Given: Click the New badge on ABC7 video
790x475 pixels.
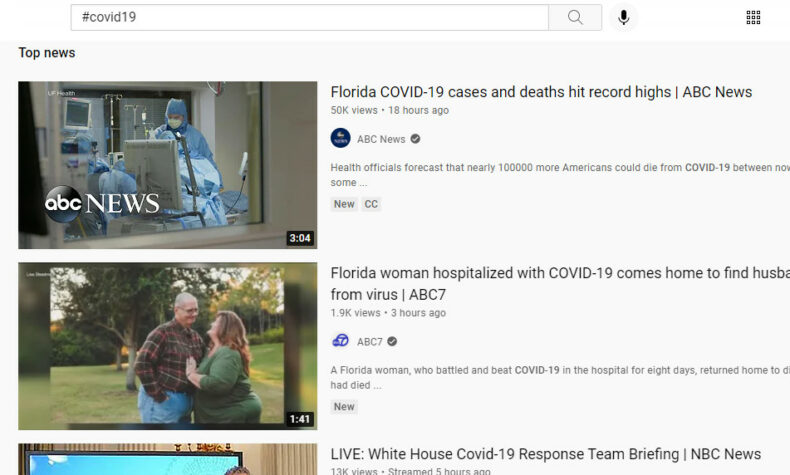Looking at the screenshot, I should pos(344,406).
